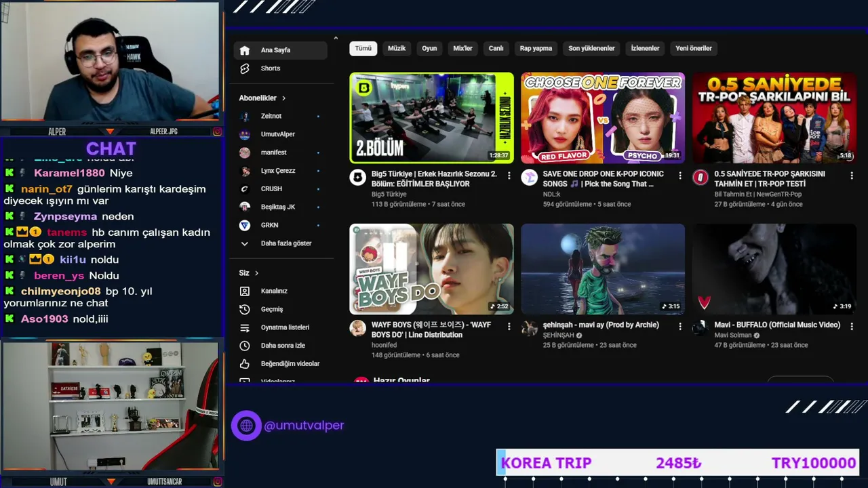Expand subscriptions with Daha fazla göster
The width and height of the screenshot is (868, 488).
(278, 243)
